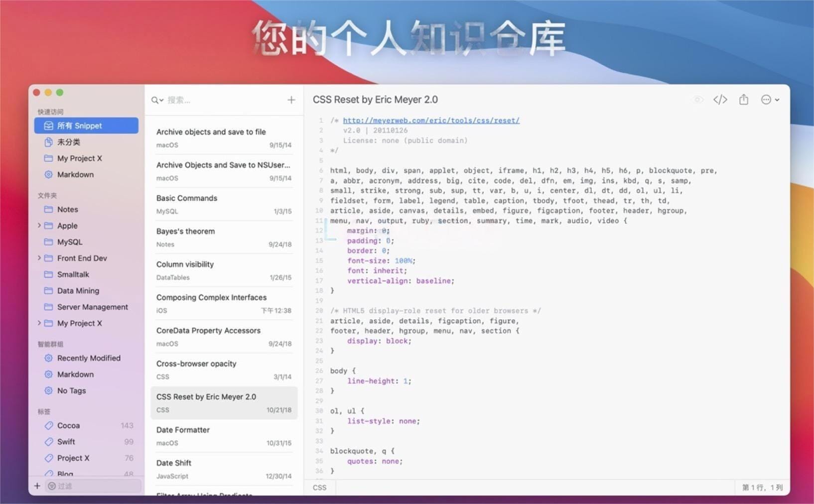Click the Cocoa tag icon in sidebar

click(x=48, y=425)
